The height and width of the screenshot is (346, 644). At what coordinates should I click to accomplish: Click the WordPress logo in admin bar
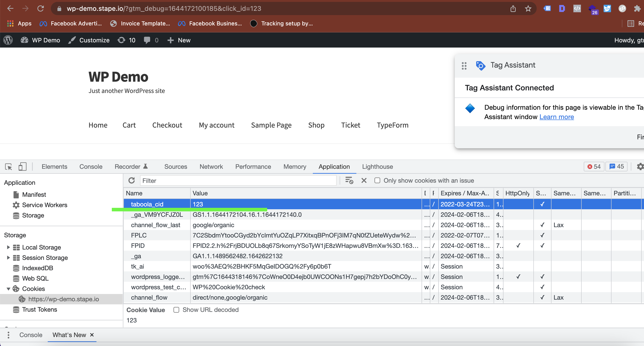pos(8,40)
